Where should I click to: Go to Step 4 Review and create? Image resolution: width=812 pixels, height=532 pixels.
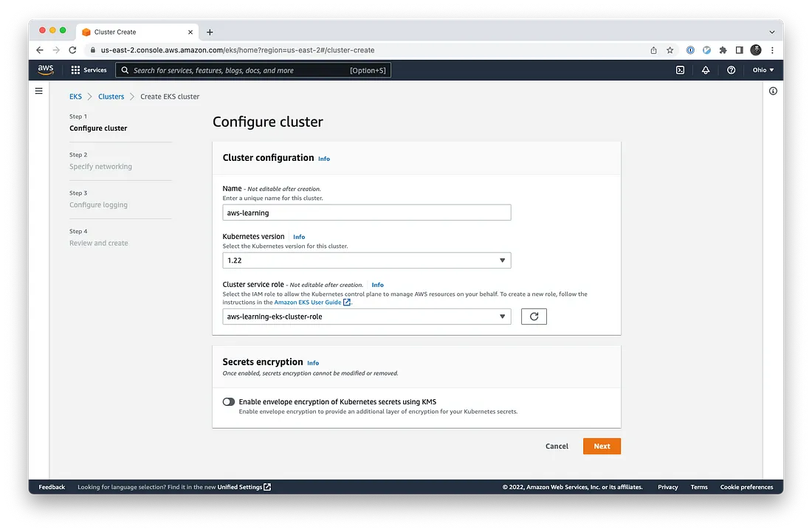98,243
